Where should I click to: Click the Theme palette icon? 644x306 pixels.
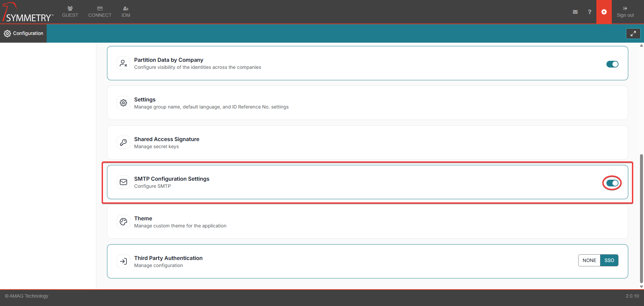coord(123,222)
